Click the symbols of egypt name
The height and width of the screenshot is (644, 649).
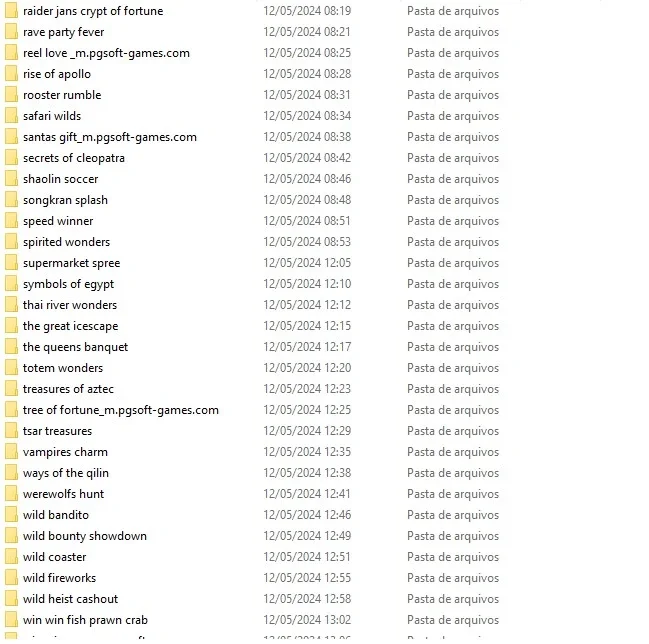coord(68,284)
